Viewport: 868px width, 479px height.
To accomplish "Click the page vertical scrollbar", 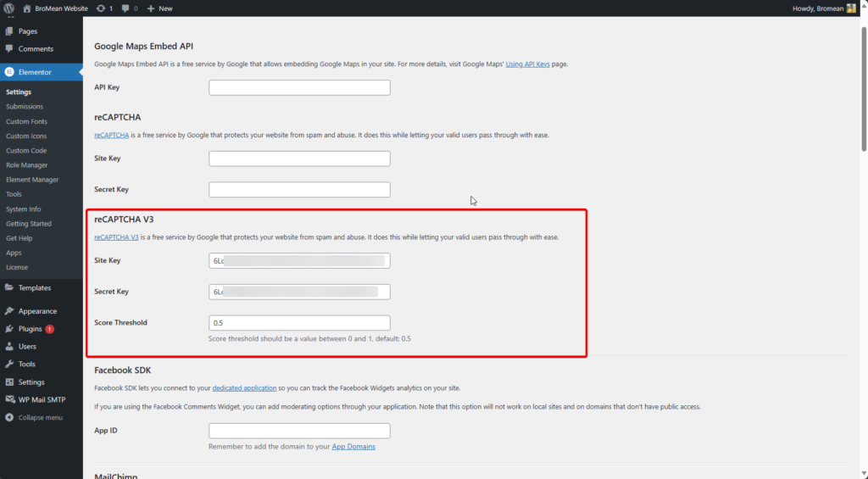I will tap(863, 85).
